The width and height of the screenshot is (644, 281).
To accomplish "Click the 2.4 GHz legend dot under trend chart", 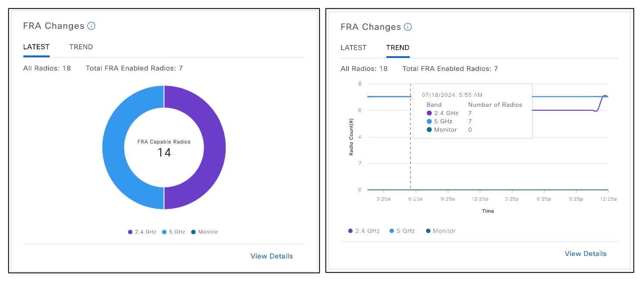I will 350,231.
